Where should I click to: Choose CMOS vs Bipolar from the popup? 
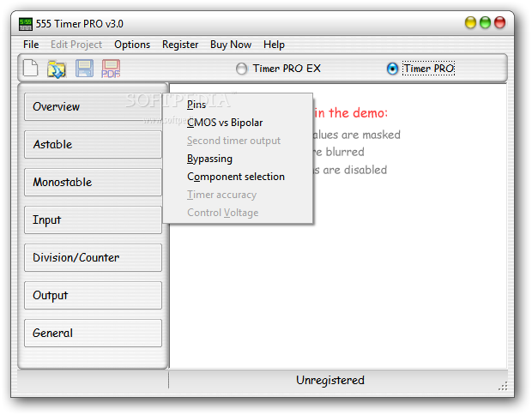coord(238,123)
